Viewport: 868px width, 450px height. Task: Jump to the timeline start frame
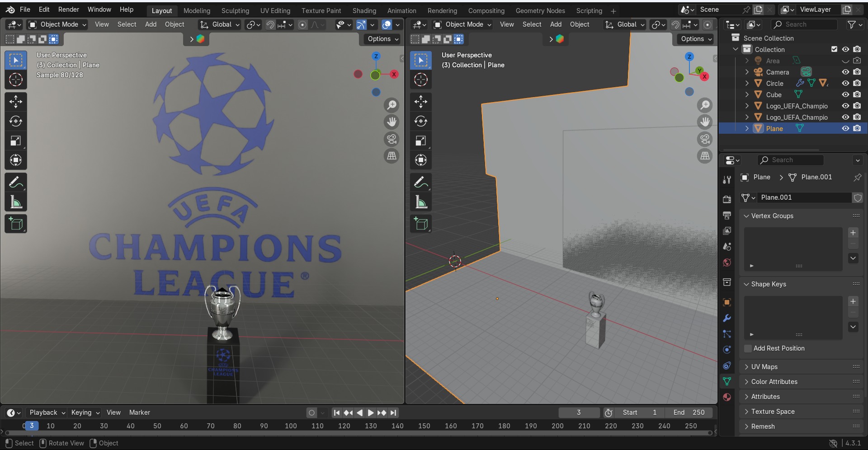[x=336, y=412]
